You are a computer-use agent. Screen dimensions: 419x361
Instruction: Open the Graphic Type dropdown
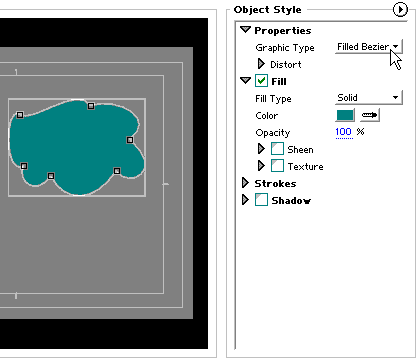pos(369,47)
